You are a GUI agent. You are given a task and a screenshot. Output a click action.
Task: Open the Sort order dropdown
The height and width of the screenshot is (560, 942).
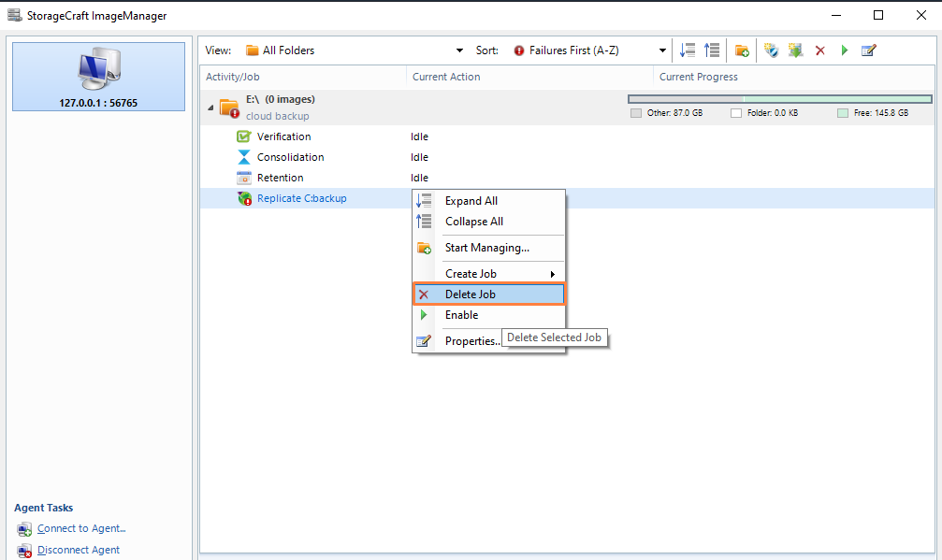pos(662,50)
